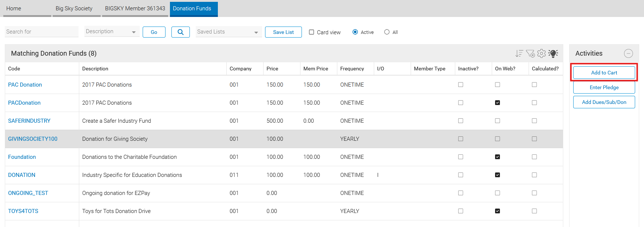Click the Go button
This screenshot has height=227, width=644.
point(154,32)
